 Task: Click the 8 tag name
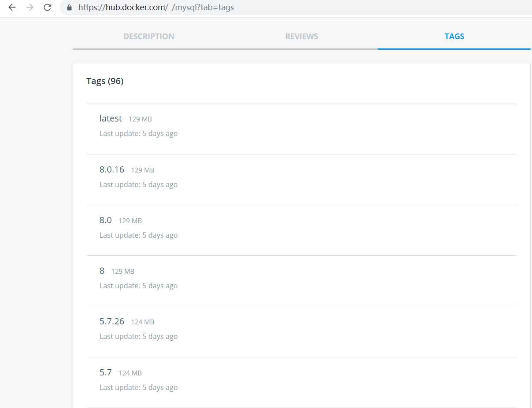pos(102,271)
